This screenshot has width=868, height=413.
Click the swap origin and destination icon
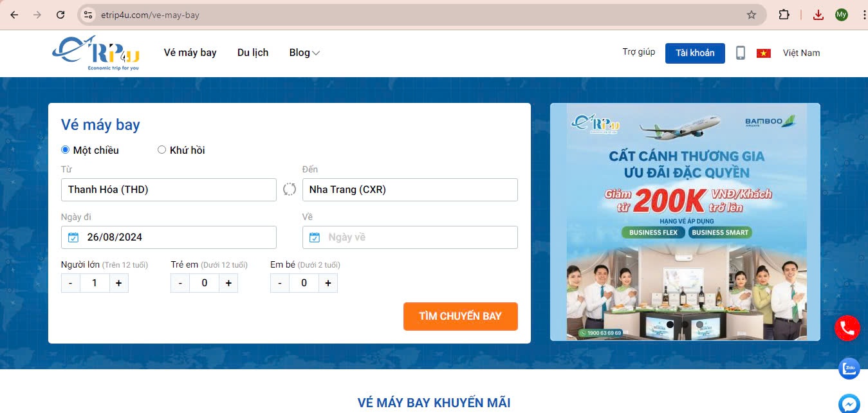pos(290,189)
